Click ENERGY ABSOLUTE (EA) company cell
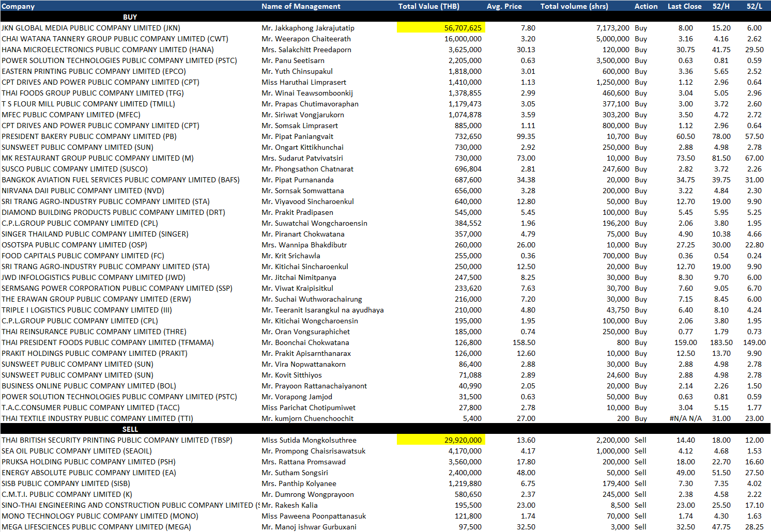The height and width of the screenshot is (532, 771). 89,473
